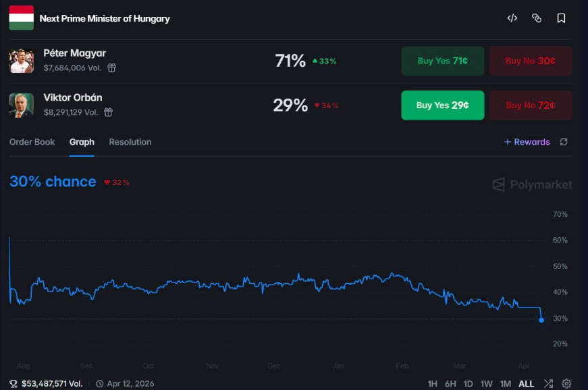The image size is (588, 390).
Task: Refresh the order data icon
Action: [x=564, y=142]
